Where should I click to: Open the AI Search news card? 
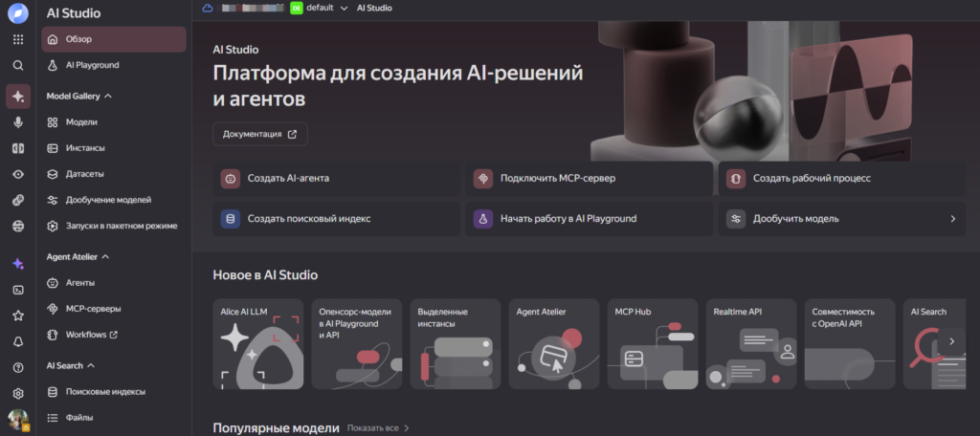pyautogui.click(x=934, y=344)
